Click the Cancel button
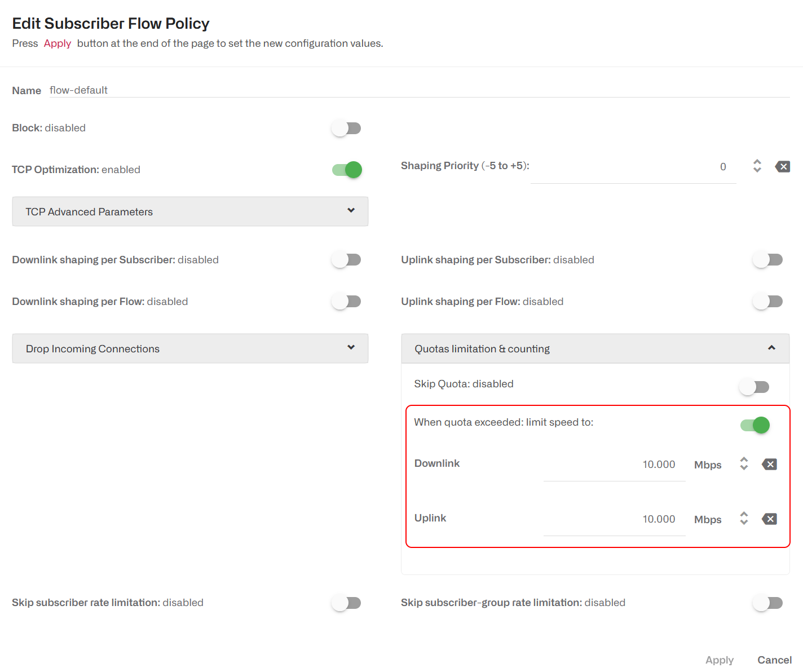The height and width of the screenshot is (672, 803). 774,660
